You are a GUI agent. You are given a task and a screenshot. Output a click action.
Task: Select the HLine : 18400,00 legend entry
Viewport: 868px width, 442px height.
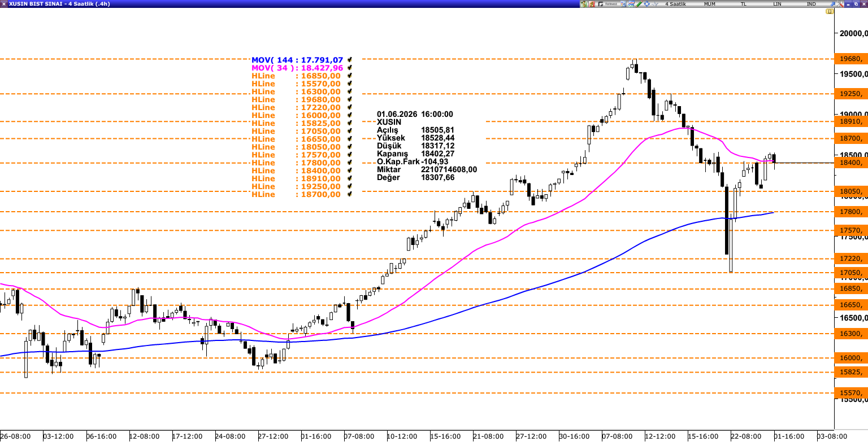point(296,170)
